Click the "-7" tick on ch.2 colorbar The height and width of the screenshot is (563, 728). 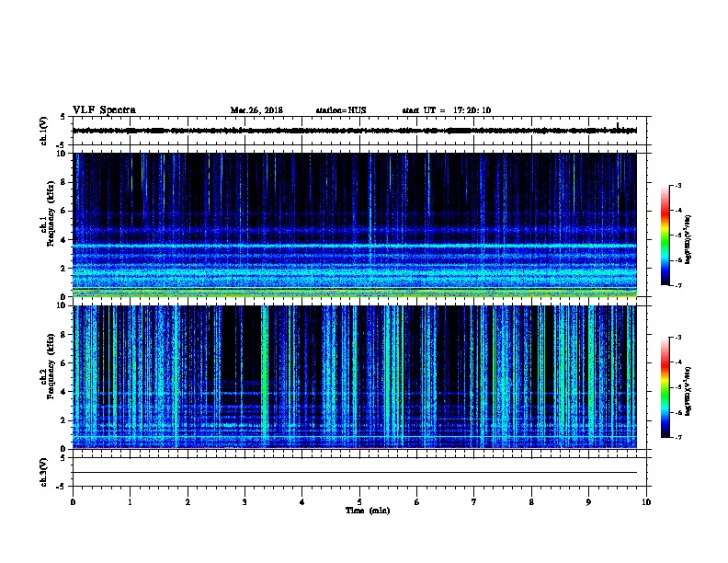[678, 438]
